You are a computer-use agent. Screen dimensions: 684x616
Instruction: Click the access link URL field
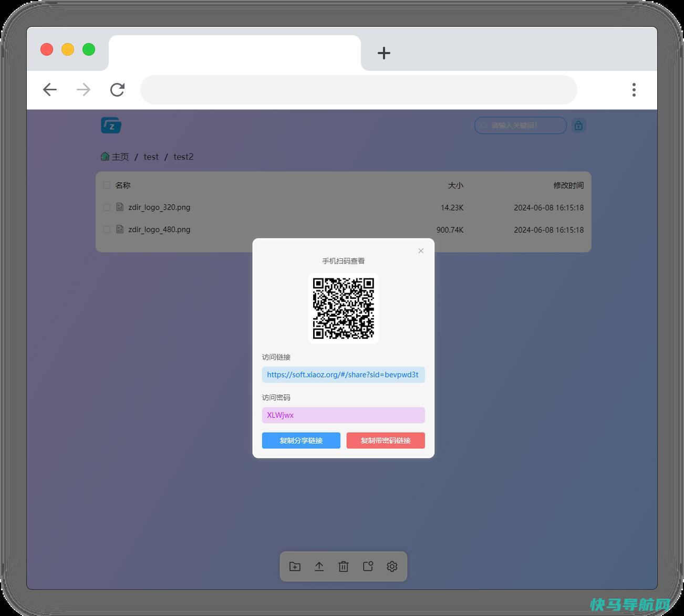[344, 374]
